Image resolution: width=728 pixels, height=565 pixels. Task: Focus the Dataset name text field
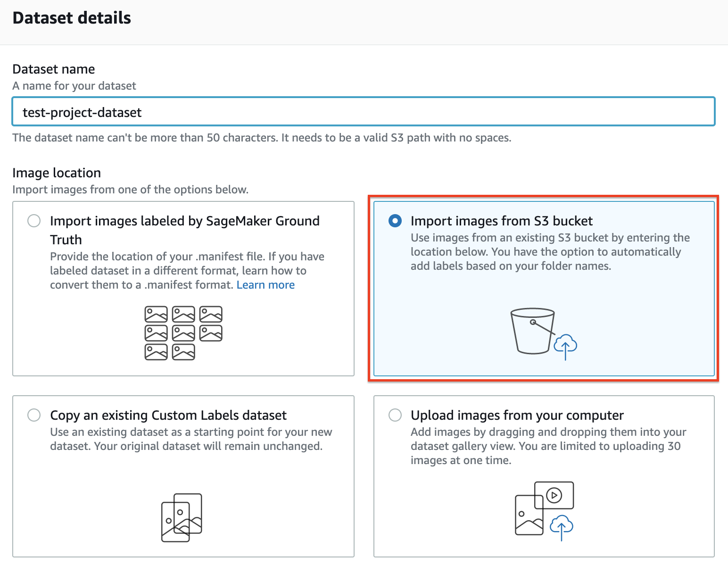[363, 112]
